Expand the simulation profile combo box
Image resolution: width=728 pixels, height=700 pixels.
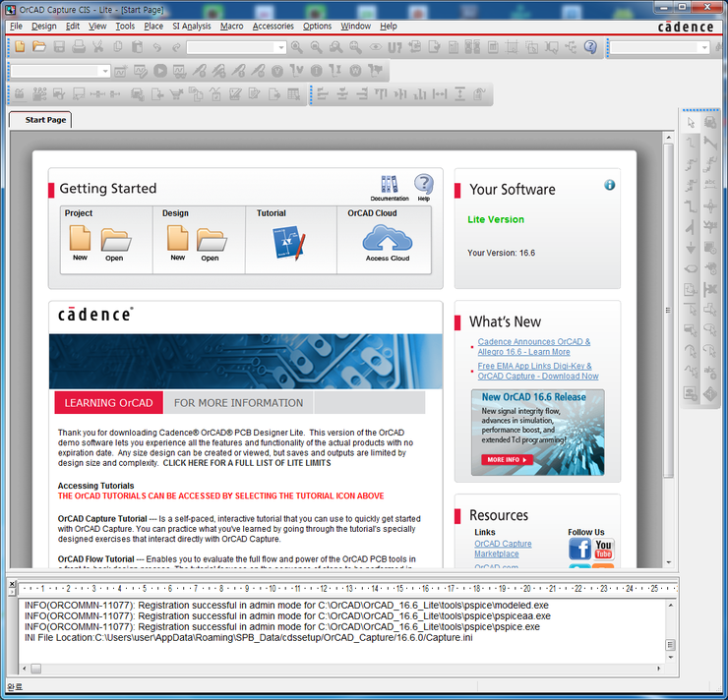pos(105,71)
